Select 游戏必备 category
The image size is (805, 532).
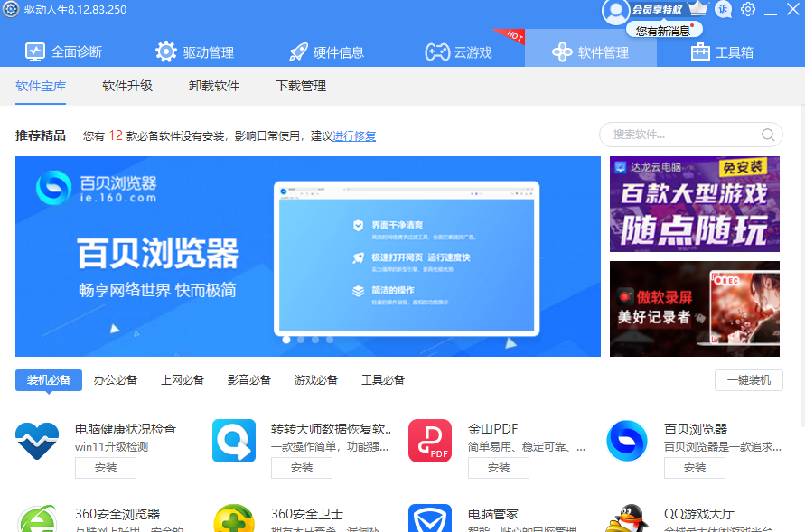(316, 380)
